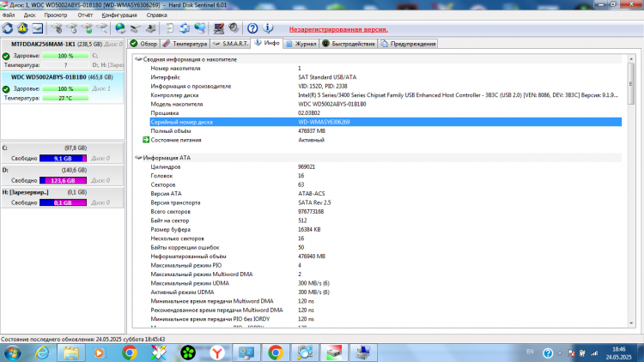The width and height of the screenshot is (644, 362).
Task: Click the Незарегистрированная версия link
Action: tap(338, 29)
